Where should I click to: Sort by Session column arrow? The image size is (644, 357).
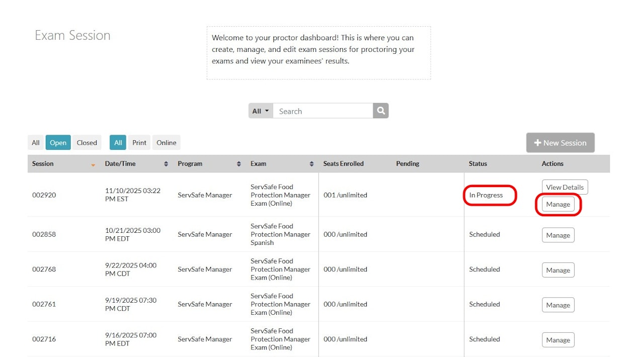93,164
